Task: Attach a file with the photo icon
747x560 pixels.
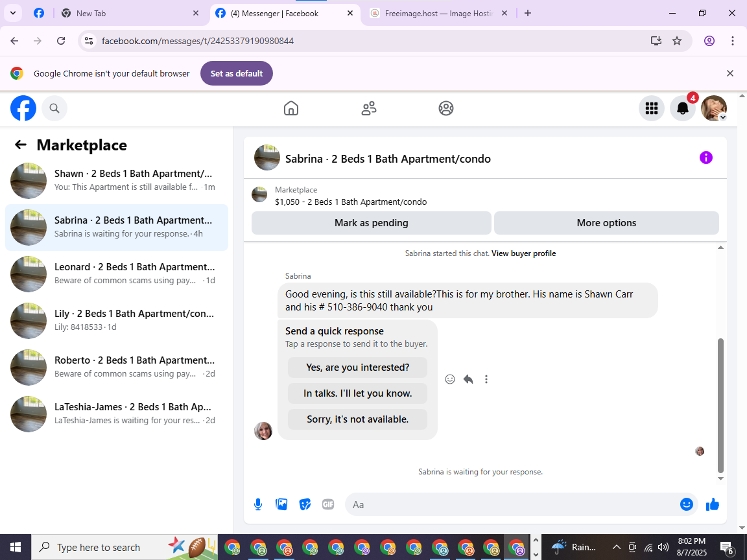Action: 281,504
